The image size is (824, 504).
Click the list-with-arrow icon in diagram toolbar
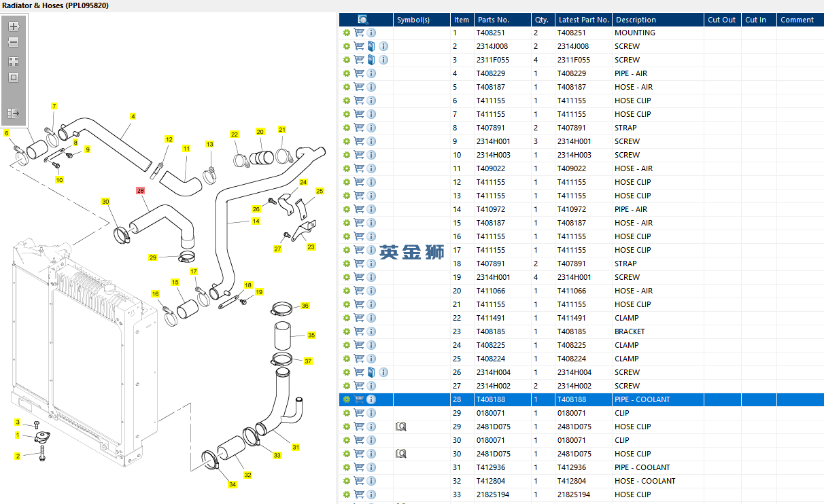14,113
